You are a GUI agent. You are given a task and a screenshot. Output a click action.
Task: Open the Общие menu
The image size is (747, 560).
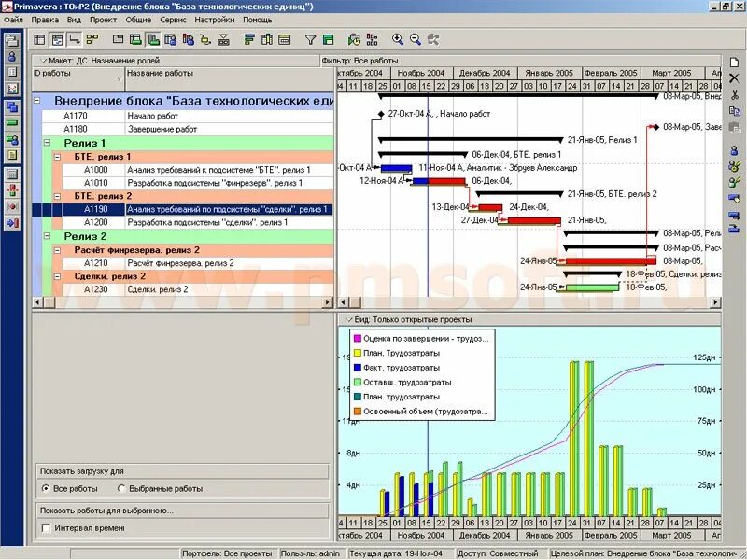click(x=138, y=20)
